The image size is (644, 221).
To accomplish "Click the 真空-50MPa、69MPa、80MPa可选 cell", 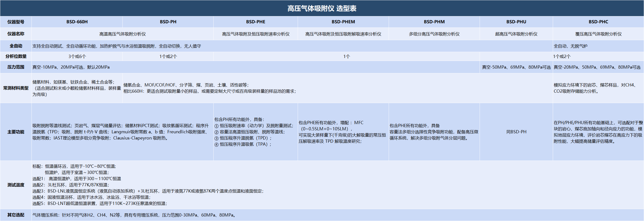I will pyautogui.click(x=516, y=67).
